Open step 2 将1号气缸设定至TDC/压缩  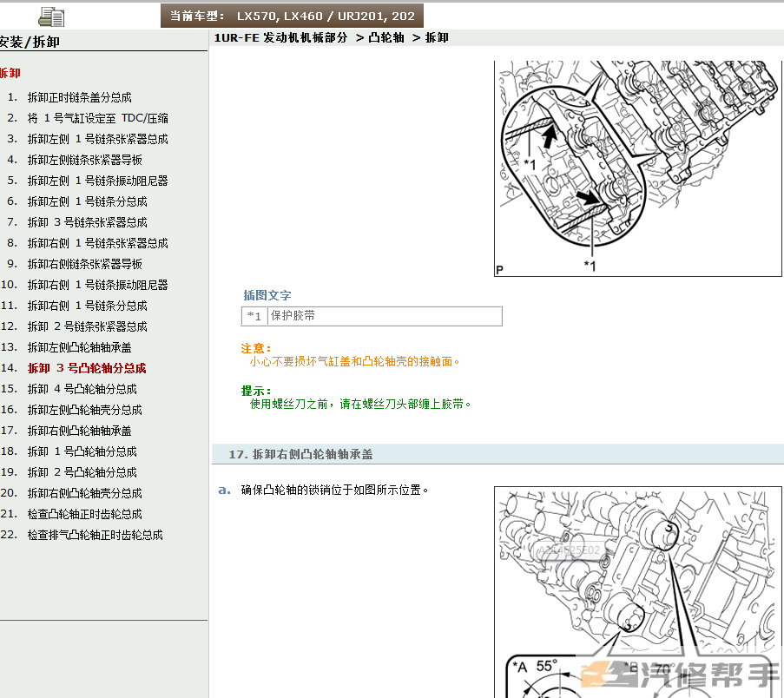(x=97, y=118)
